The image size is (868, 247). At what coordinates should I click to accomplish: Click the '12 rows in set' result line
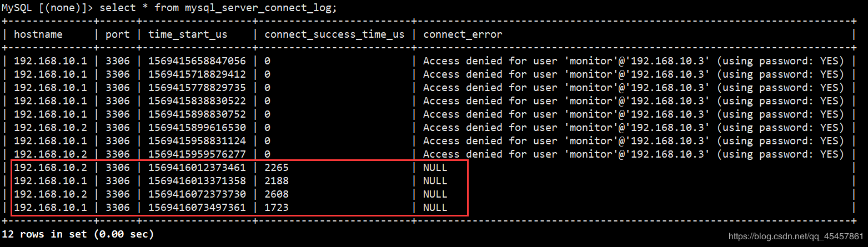[x=78, y=234]
